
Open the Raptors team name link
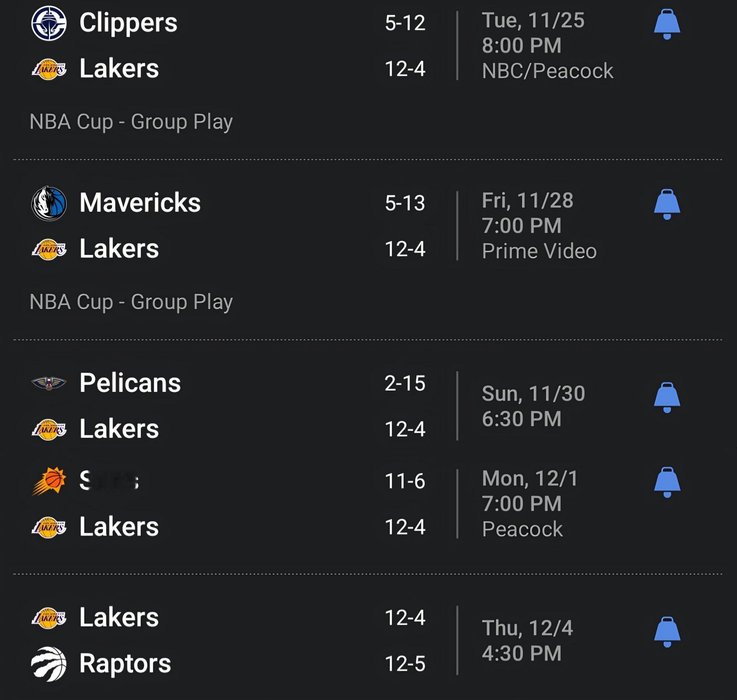pyautogui.click(x=125, y=664)
